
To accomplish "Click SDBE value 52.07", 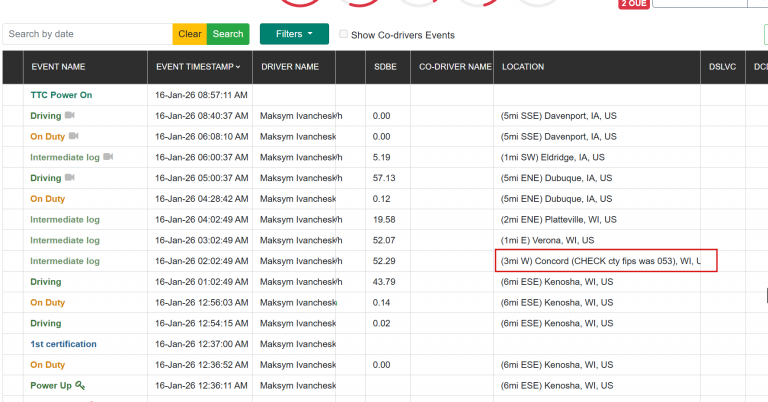I will click(384, 240).
